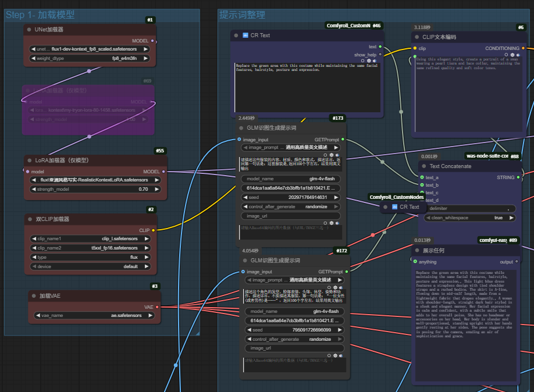Click gear icon above prompt text in GLM #172
The width and height of the screenshot is (534, 392).
pos(335,287)
